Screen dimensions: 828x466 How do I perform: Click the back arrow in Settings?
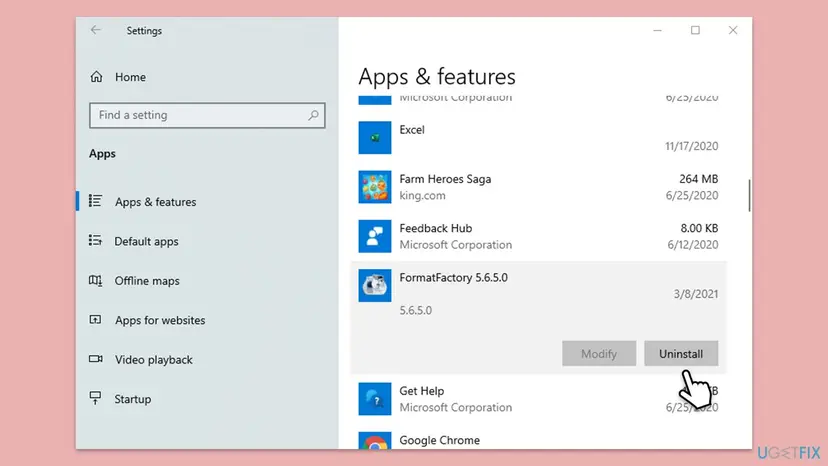pos(96,30)
